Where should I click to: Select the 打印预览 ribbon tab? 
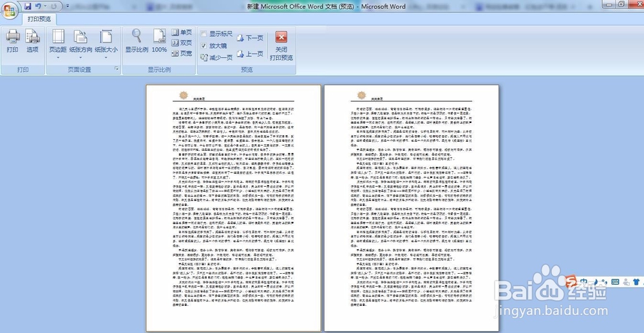click(x=39, y=19)
